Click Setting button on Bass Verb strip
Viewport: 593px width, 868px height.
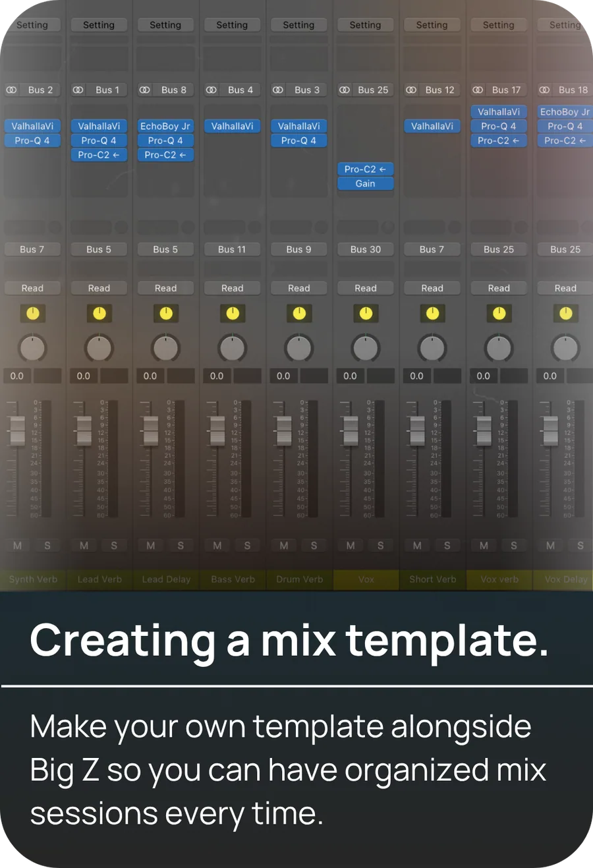(232, 25)
